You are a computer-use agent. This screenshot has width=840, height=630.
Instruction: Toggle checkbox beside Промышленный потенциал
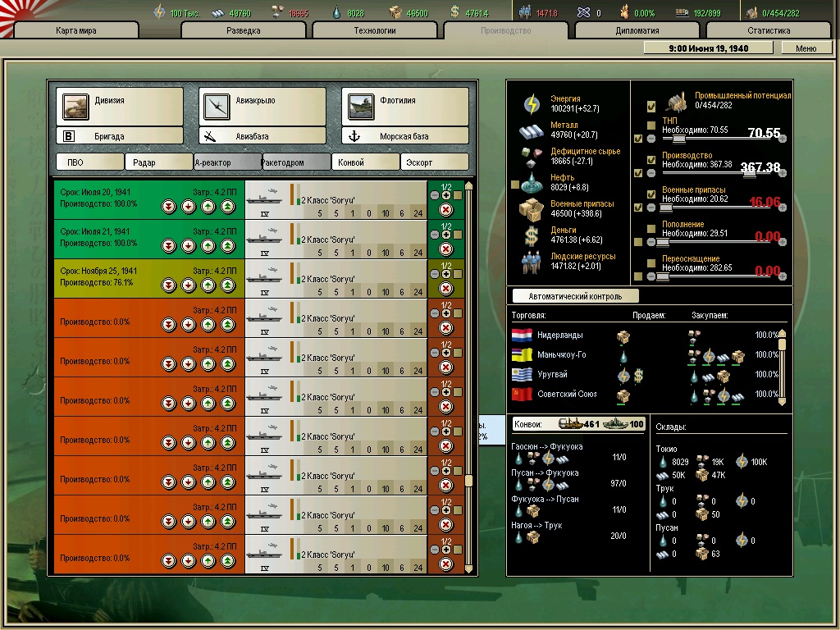[x=651, y=107]
